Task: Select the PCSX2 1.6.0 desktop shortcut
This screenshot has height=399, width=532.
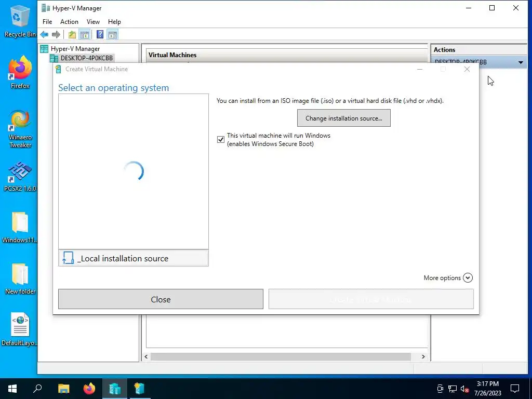Action: tap(20, 177)
